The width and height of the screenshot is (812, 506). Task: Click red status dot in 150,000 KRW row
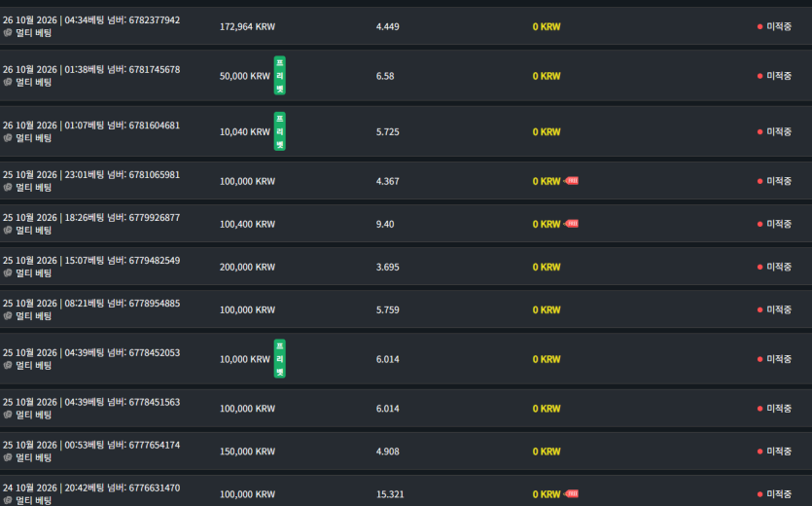(759, 452)
